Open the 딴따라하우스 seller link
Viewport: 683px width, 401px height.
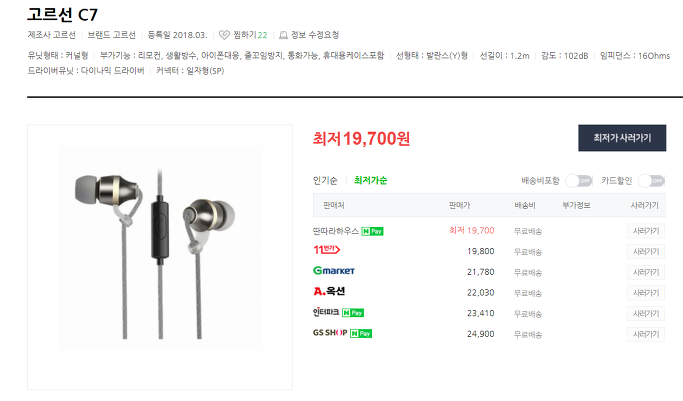(335, 231)
